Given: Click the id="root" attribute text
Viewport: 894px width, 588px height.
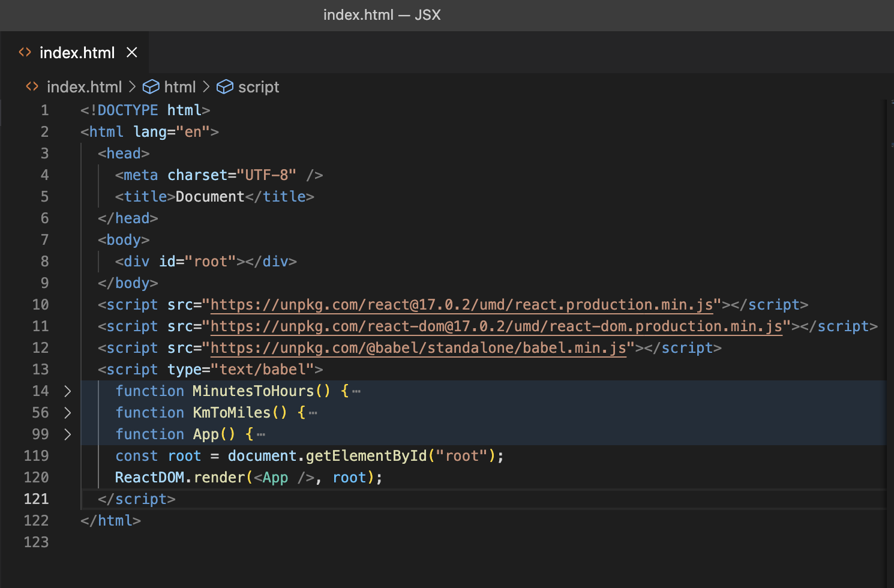Looking at the screenshot, I should tap(197, 262).
